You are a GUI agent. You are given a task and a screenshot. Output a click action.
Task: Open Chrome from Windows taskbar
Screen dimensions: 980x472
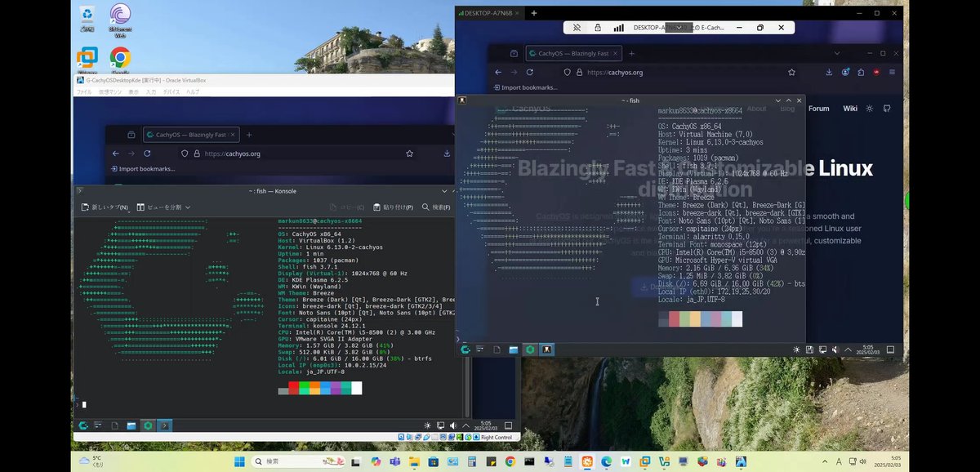(510, 461)
